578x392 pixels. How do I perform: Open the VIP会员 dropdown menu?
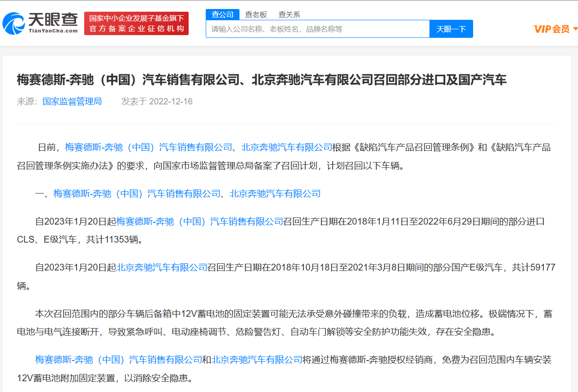(x=555, y=29)
